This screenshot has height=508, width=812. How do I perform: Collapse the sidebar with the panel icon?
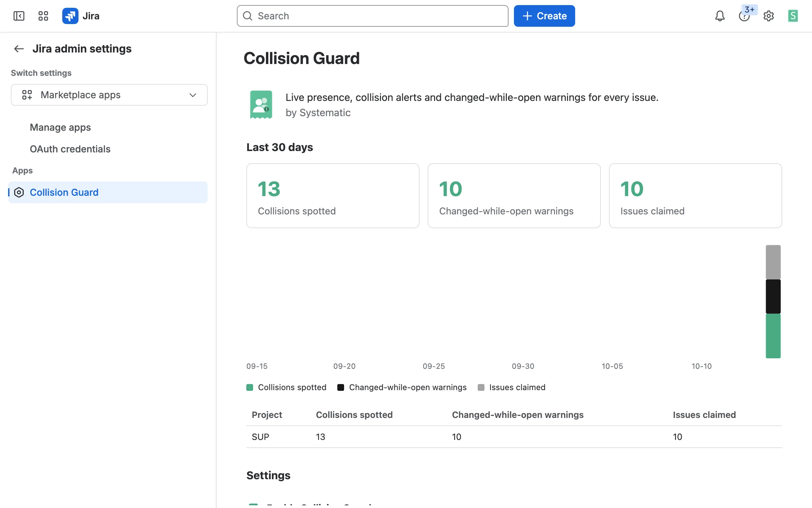pos(19,16)
